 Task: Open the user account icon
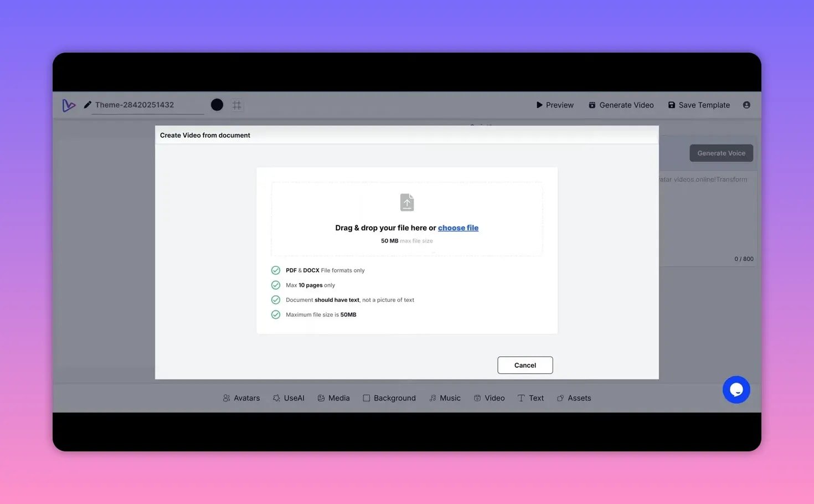click(746, 105)
